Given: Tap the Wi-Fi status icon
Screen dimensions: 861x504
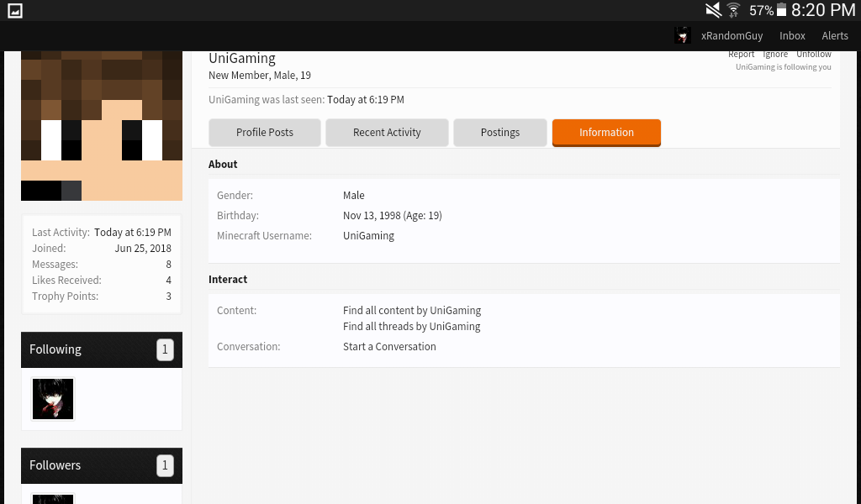Looking at the screenshot, I should tap(733, 10).
